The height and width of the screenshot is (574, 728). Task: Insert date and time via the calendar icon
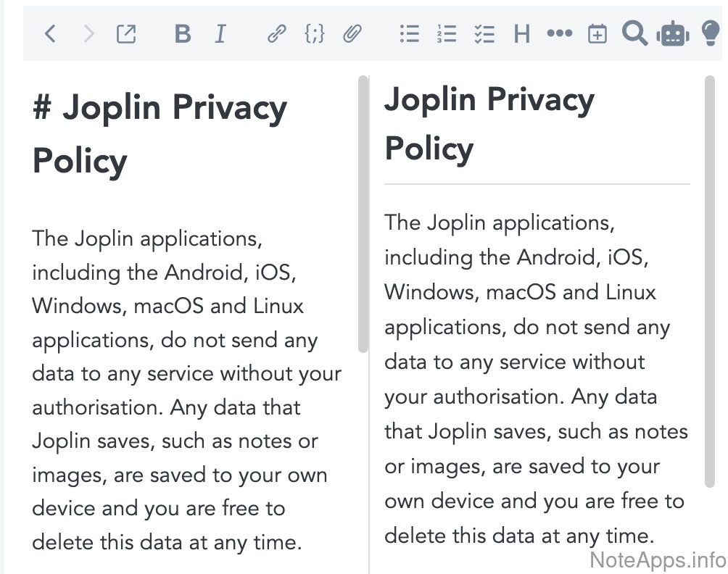pos(597,33)
